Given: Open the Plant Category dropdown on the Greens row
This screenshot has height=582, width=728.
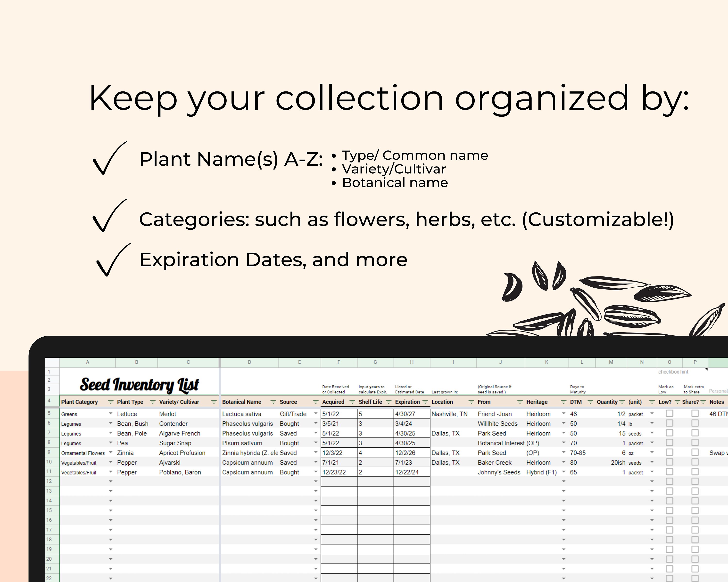Looking at the screenshot, I should pos(111,414).
